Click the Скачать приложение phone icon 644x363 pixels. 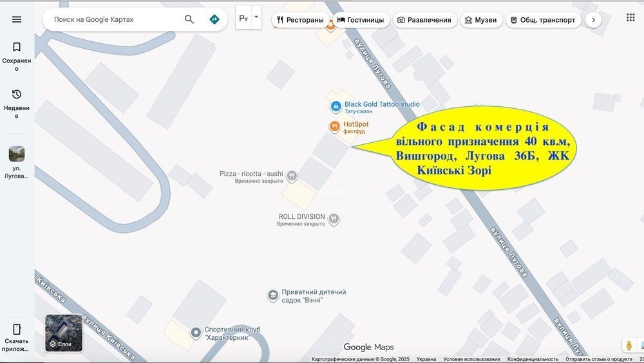(x=17, y=330)
